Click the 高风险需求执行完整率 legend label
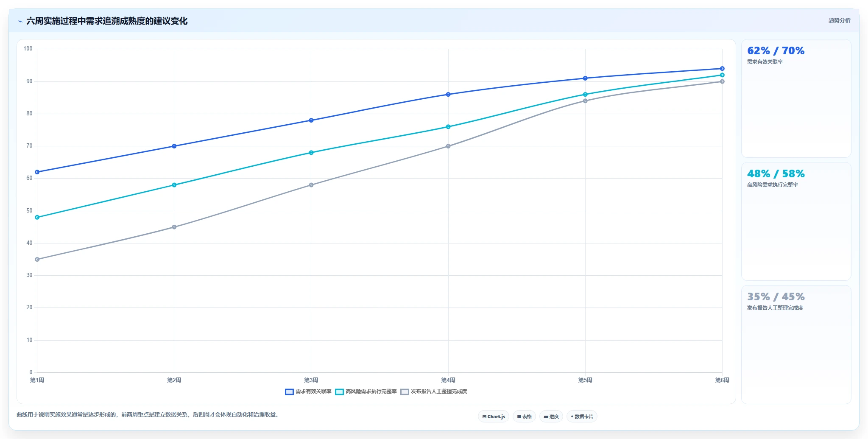 (x=371, y=391)
